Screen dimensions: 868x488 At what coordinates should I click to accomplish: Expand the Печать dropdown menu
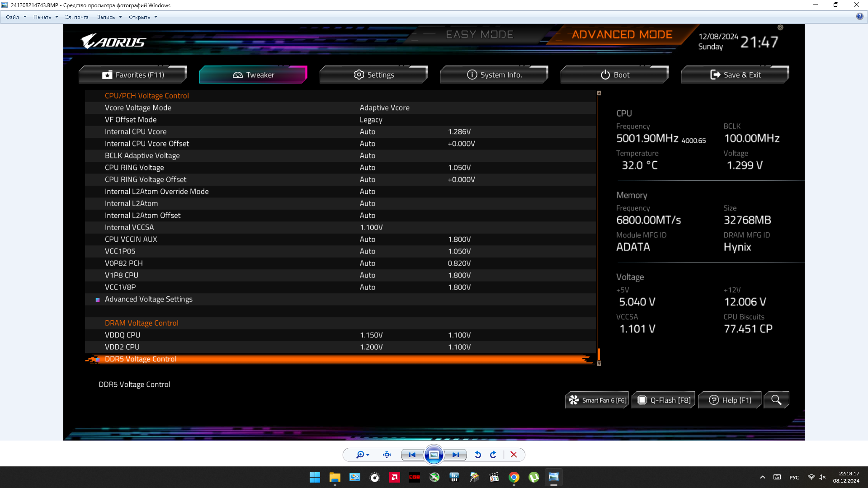(x=46, y=17)
